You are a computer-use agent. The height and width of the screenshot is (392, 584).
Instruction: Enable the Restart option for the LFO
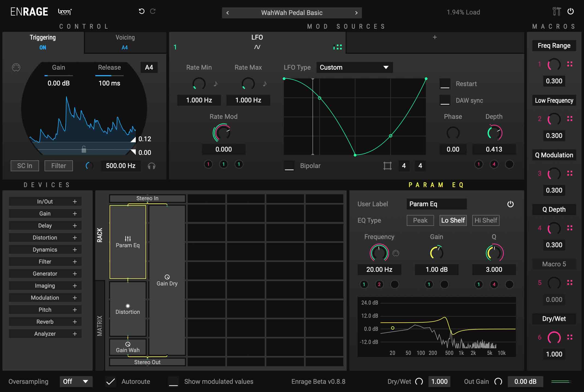pos(445,84)
